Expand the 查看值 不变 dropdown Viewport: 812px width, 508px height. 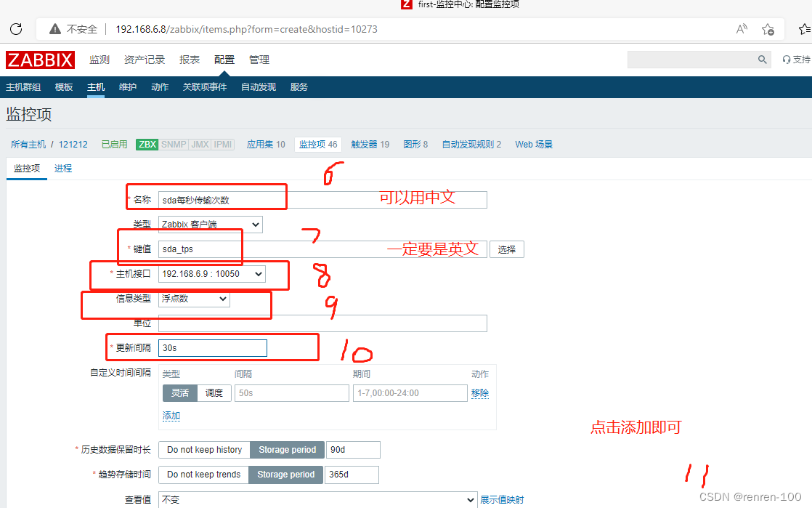317,500
